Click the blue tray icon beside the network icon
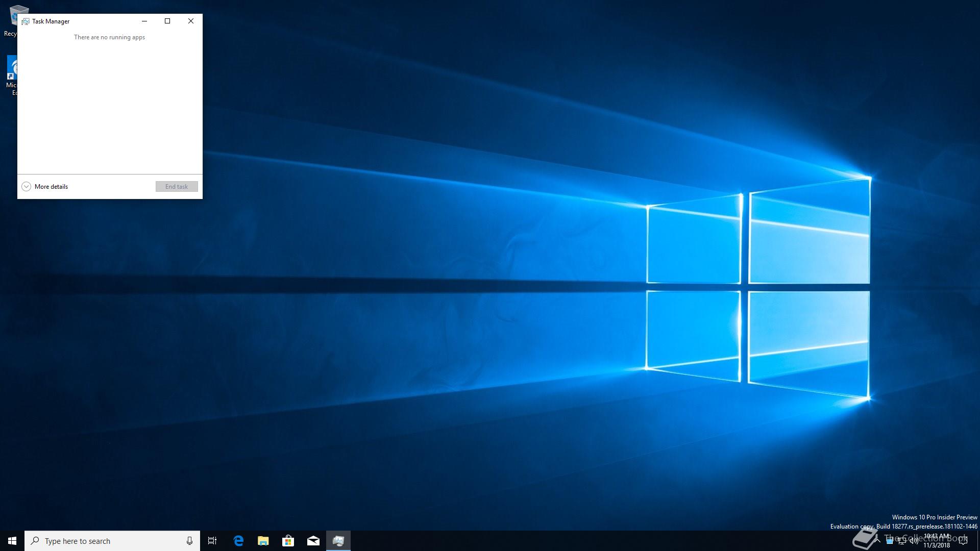The height and width of the screenshot is (551, 980). coord(890,541)
